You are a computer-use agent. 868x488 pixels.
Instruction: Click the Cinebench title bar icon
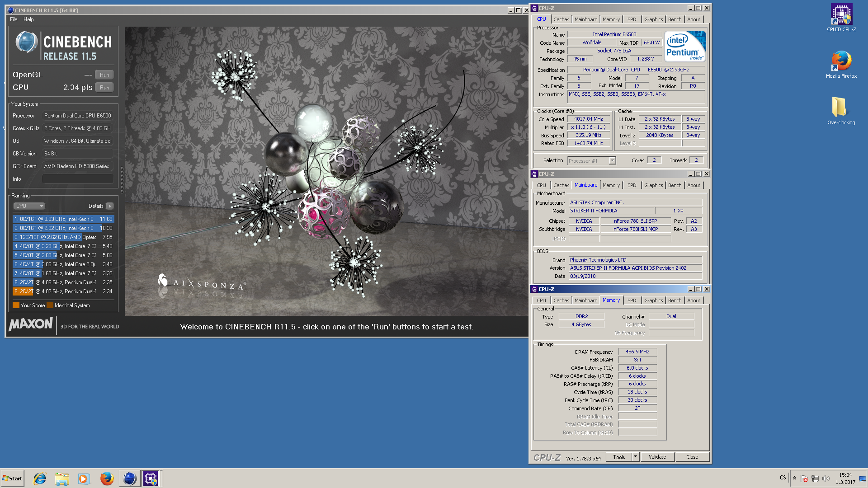coord(10,10)
